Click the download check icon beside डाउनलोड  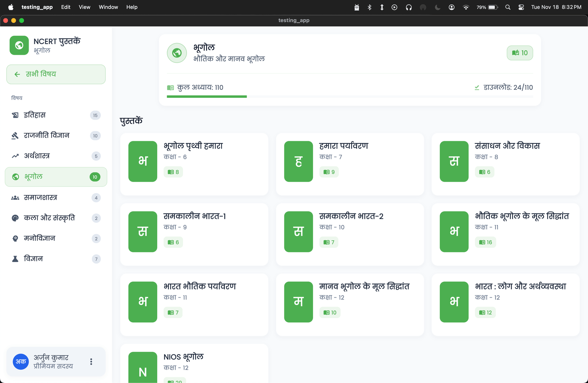point(477,88)
